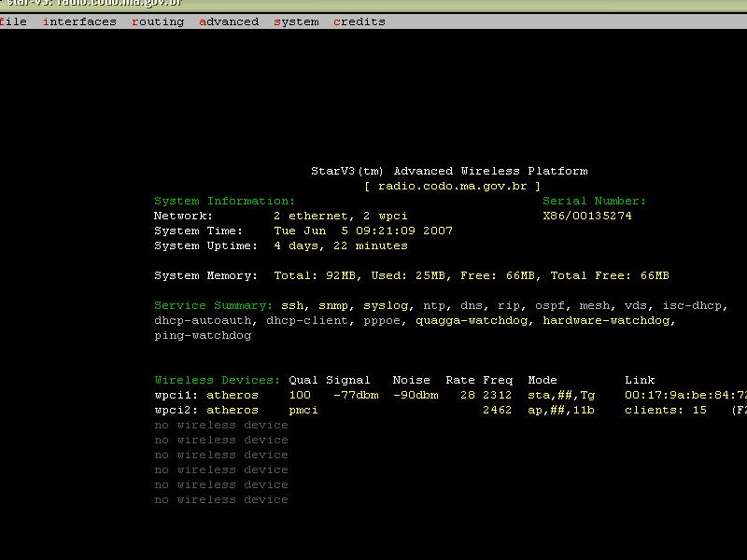Click the dhcp-autoauth service entry

click(x=203, y=320)
